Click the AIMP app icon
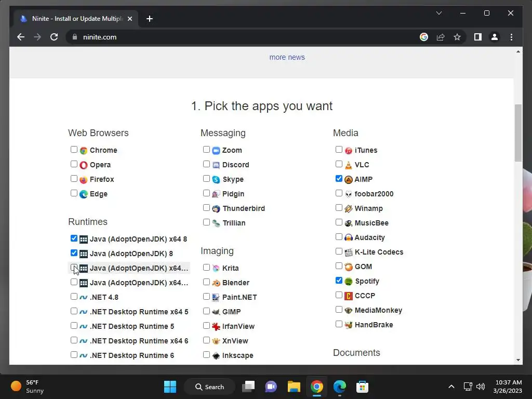 click(x=349, y=179)
